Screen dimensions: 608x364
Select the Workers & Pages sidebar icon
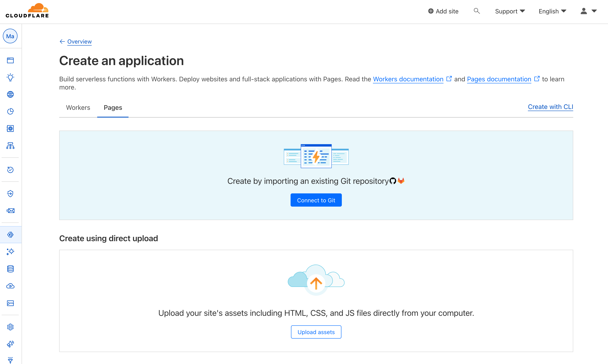click(10, 235)
